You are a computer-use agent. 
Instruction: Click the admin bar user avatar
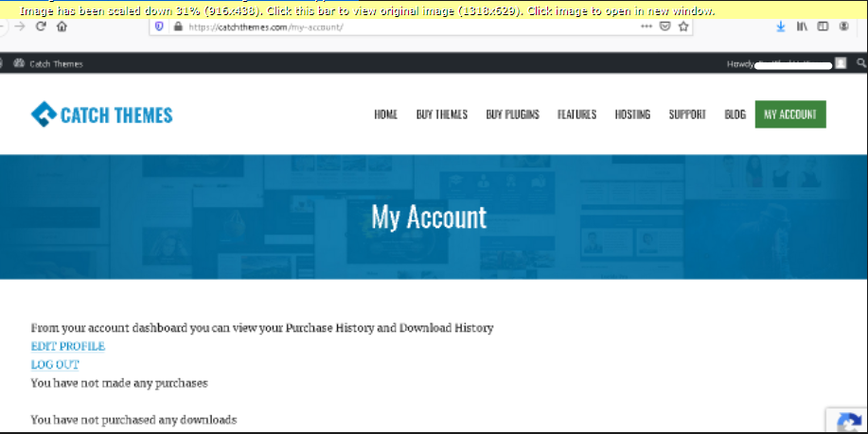pyautogui.click(x=841, y=63)
